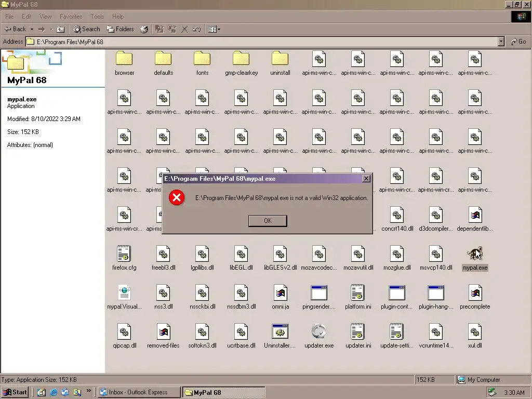
Task: Select freebl3.dll file icon
Action: (x=163, y=254)
